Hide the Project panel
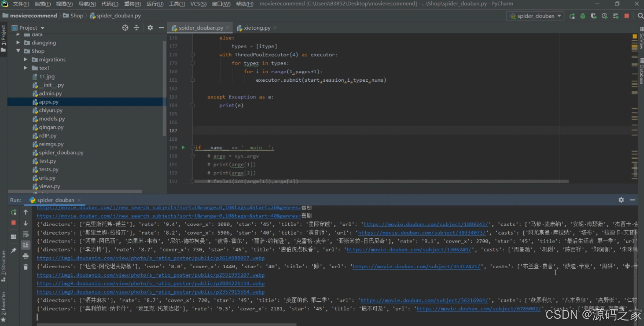The width and height of the screenshot is (644, 326). (161, 28)
